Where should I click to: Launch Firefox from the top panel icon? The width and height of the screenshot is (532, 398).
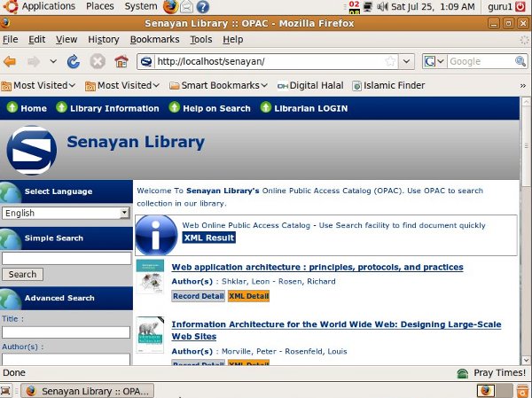[170, 6]
